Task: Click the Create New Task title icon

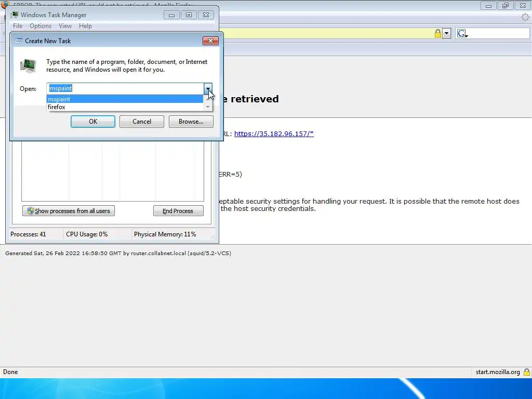Action: [19, 41]
